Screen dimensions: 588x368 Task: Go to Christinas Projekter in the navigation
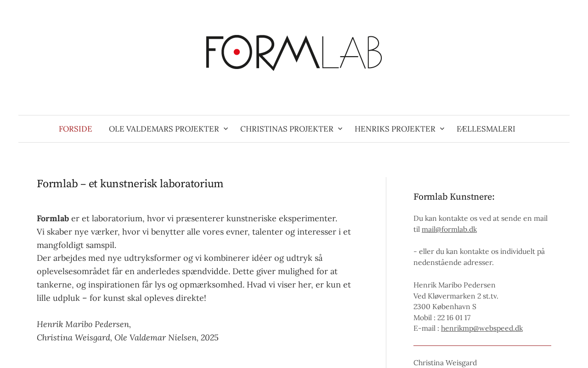(287, 129)
